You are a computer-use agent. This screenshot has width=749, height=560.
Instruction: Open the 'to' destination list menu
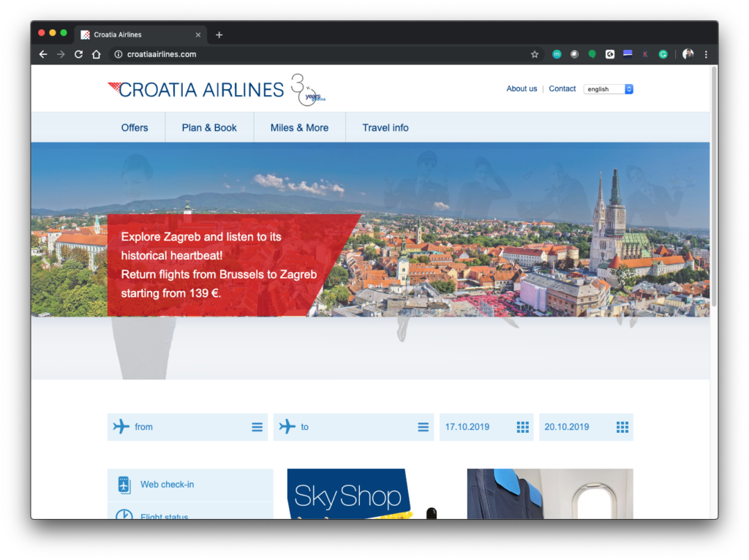(423, 427)
